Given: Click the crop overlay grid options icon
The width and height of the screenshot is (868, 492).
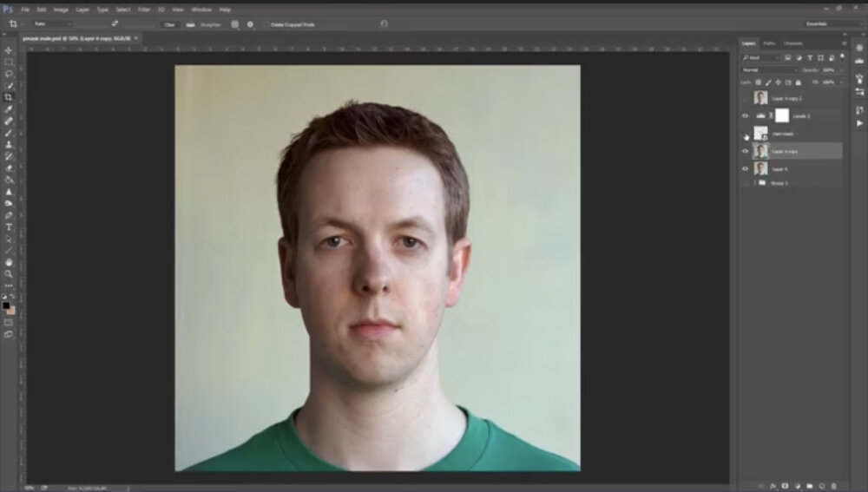Looking at the screenshot, I should [234, 24].
